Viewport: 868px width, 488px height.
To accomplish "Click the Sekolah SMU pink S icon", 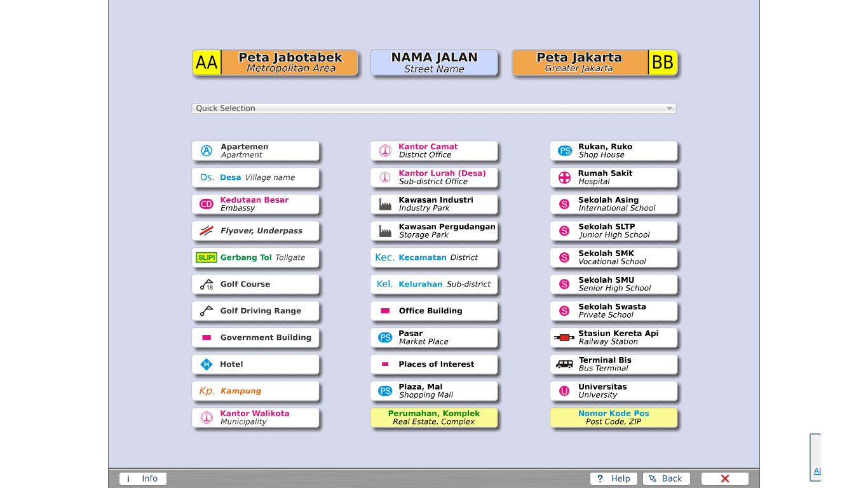I will pos(564,284).
